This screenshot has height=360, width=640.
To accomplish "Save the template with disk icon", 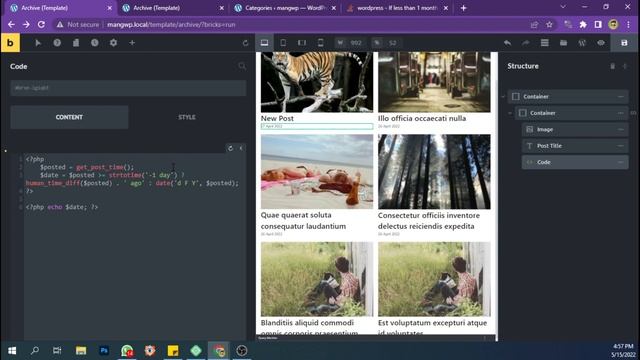I will [624, 43].
